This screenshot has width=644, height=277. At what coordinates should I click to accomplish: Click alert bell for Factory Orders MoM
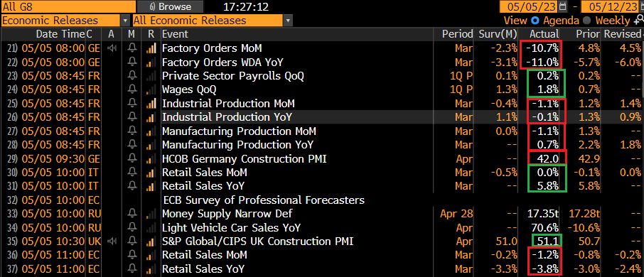pos(132,48)
